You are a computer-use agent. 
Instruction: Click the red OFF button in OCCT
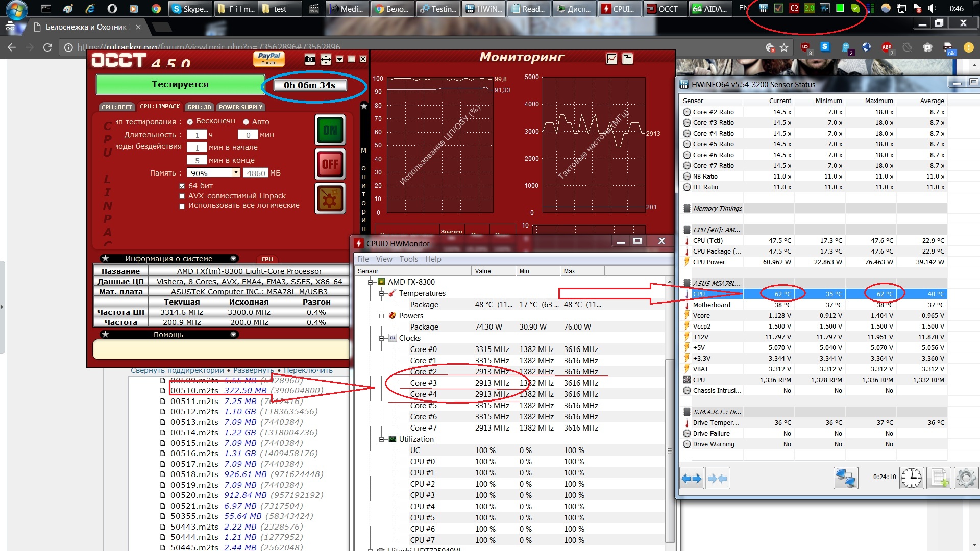tap(330, 164)
